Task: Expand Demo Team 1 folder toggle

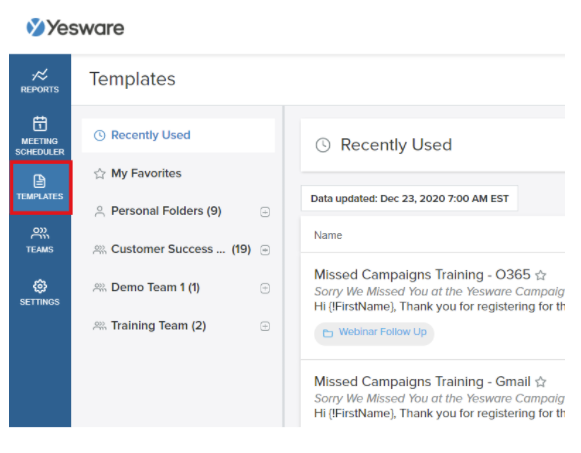Action: pos(265,288)
